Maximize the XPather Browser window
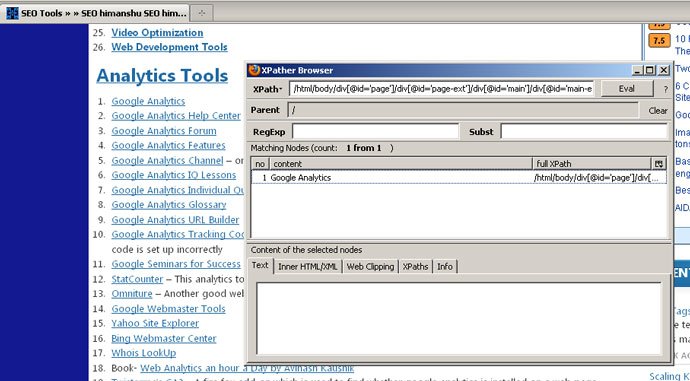Screen dimensions: 690x381 tap(650, 70)
